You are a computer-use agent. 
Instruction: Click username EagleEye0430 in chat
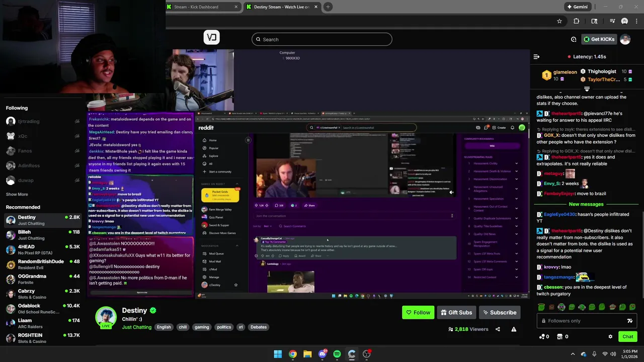tap(559, 215)
